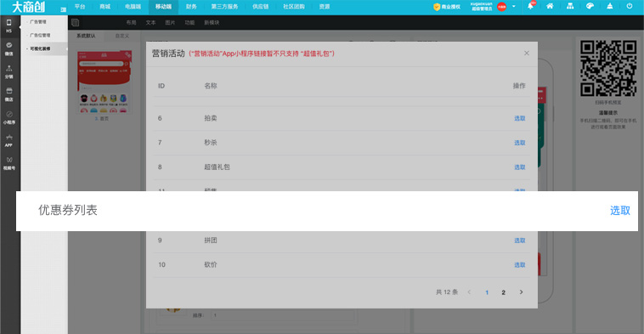Click 布局 in the editor toolbar
Viewport: 644px width, 334px height.
point(131,23)
